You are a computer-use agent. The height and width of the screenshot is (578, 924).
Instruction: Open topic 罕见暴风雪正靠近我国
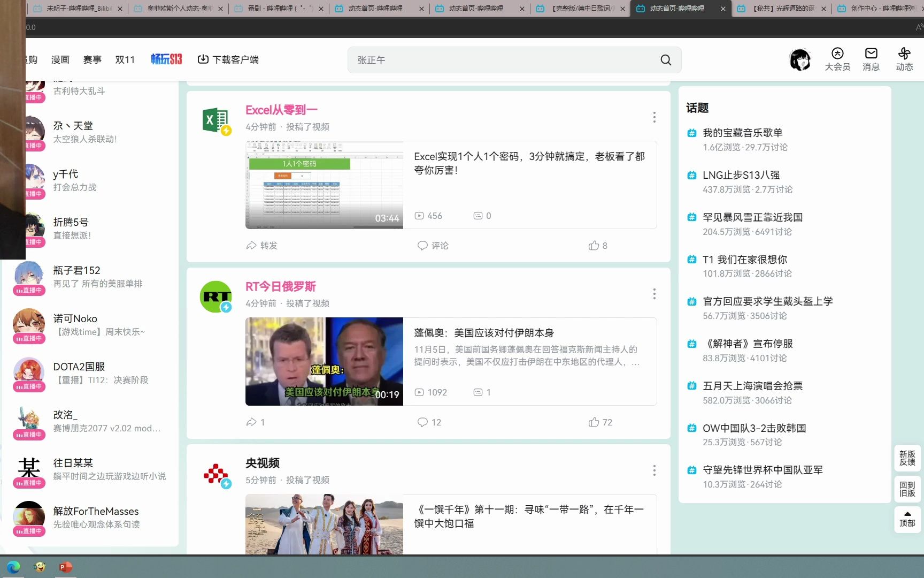click(752, 217)
